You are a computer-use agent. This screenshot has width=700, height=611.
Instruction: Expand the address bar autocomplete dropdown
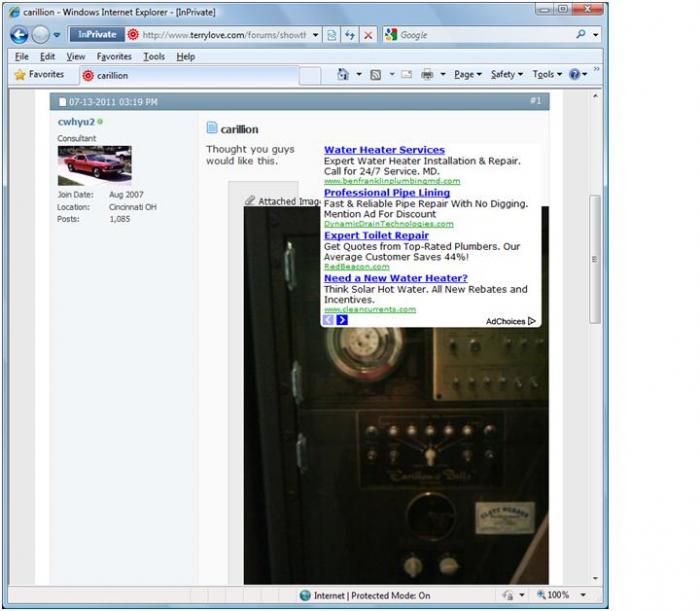[x=316, y=35]
